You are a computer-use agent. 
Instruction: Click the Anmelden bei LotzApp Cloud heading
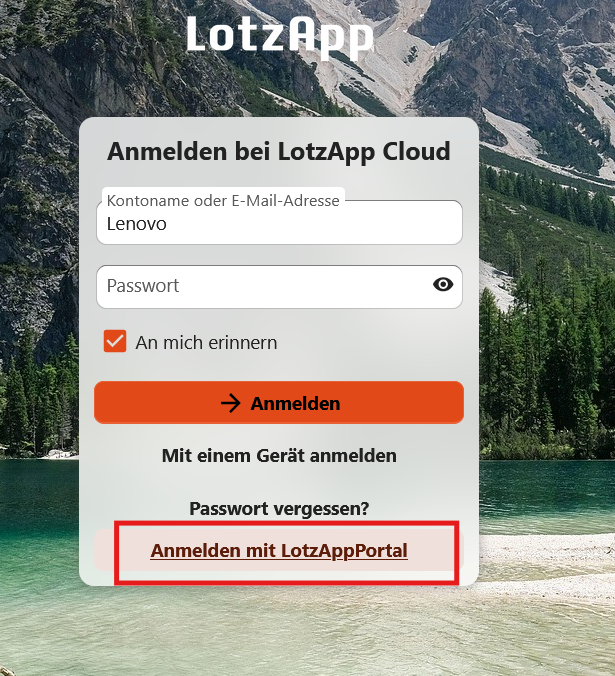(279, 152)
